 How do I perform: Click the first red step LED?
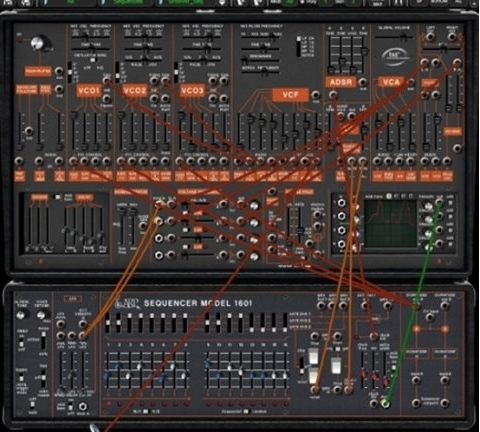tap(109, 404)
